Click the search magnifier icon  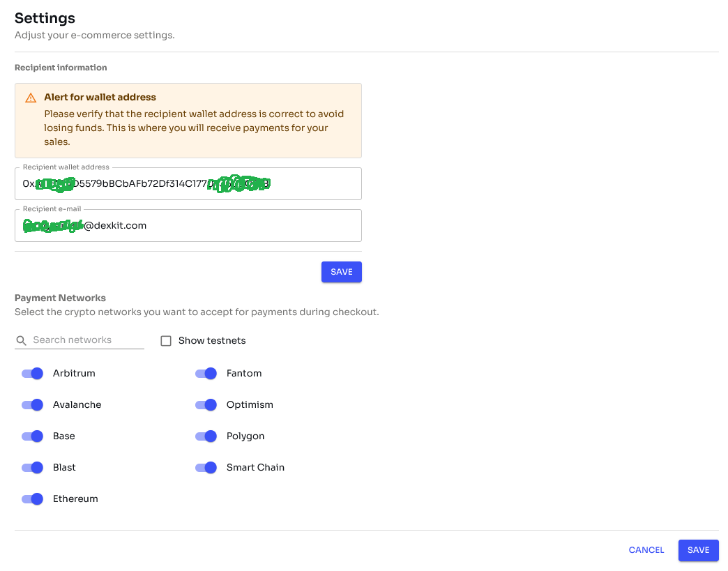(x=22, y=340)
